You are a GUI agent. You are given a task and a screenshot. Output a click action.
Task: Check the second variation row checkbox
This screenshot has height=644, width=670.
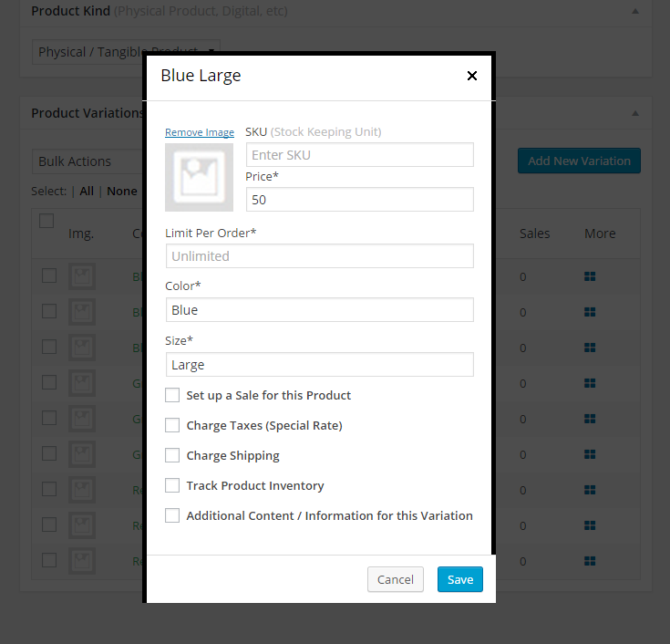pyautogui.click(x=49, y=311)
